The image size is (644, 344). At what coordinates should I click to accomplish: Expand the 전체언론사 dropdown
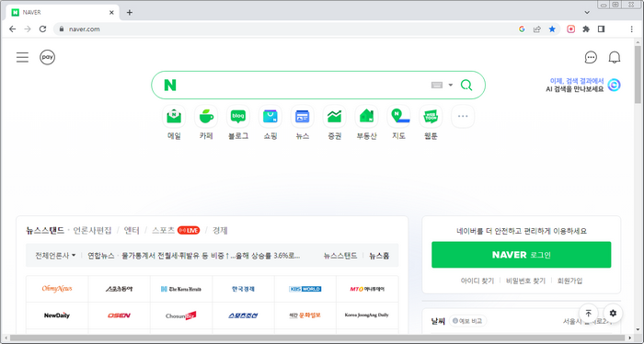pos(55,256)
